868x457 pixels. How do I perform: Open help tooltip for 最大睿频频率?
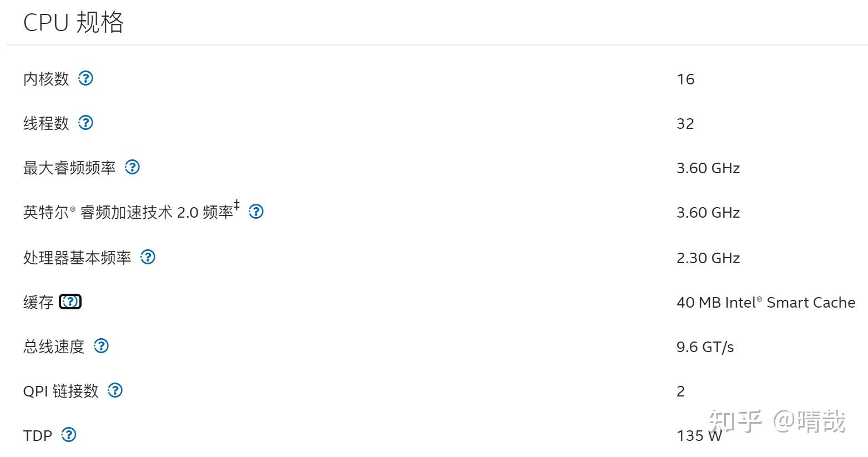pos(132,167)
